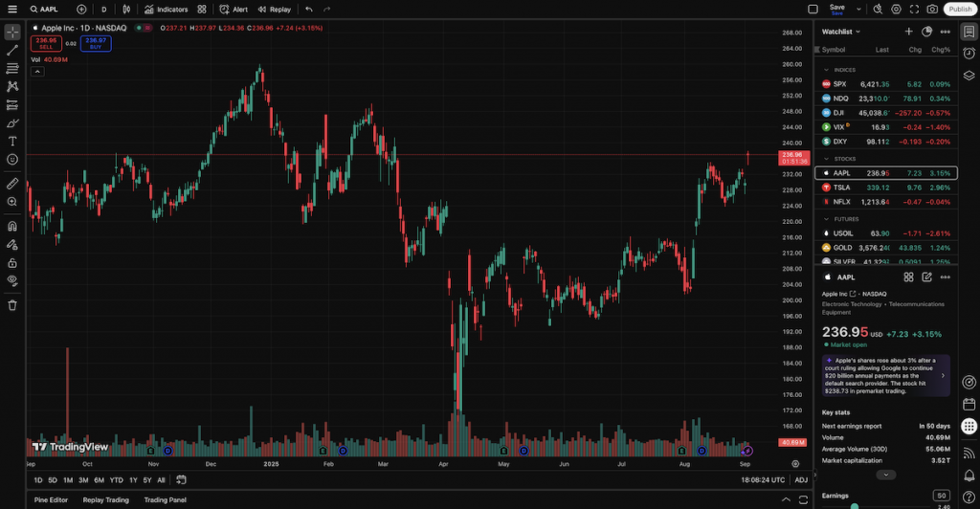Viewport: 980px width, 509px height.
Task: Open the Replay Trading tab
Action: click(x=105, y=500)
